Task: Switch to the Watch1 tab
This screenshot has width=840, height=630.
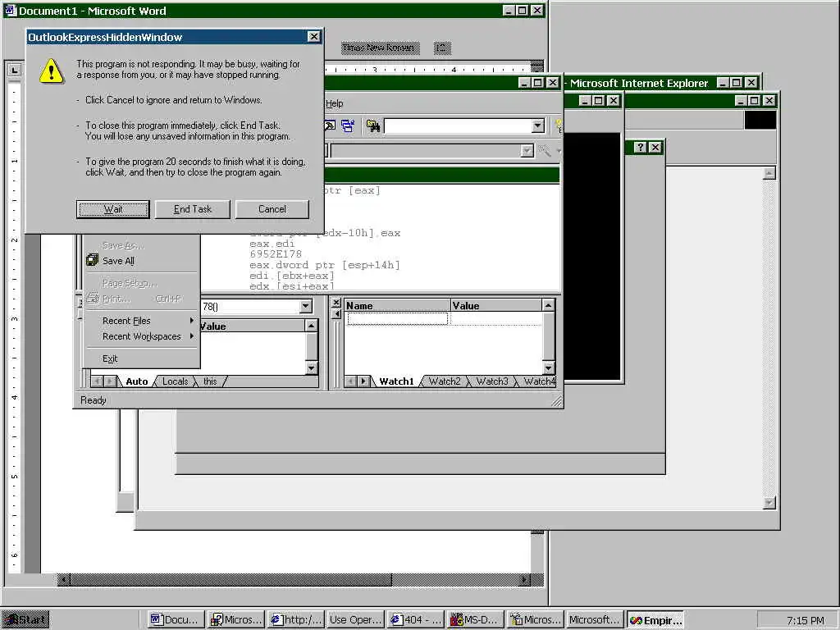Action: [396, 381]
